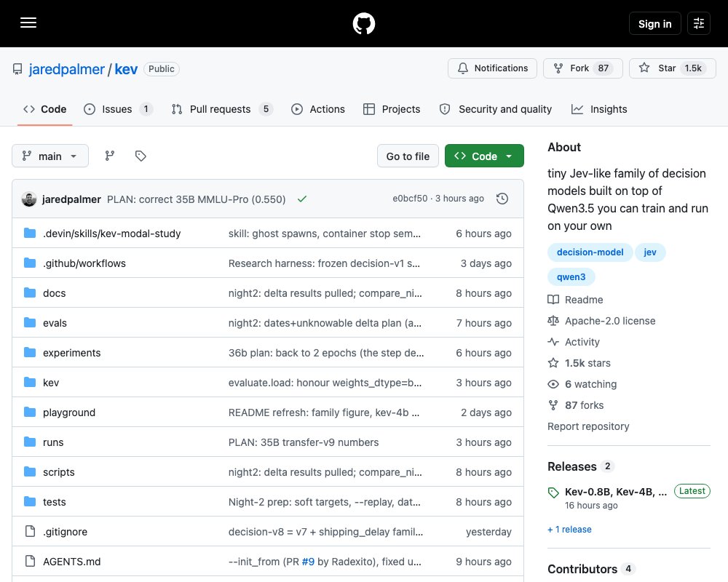
Task: Switch to the Issues tab
Action: pyautogui.click(x=118, y=109)
